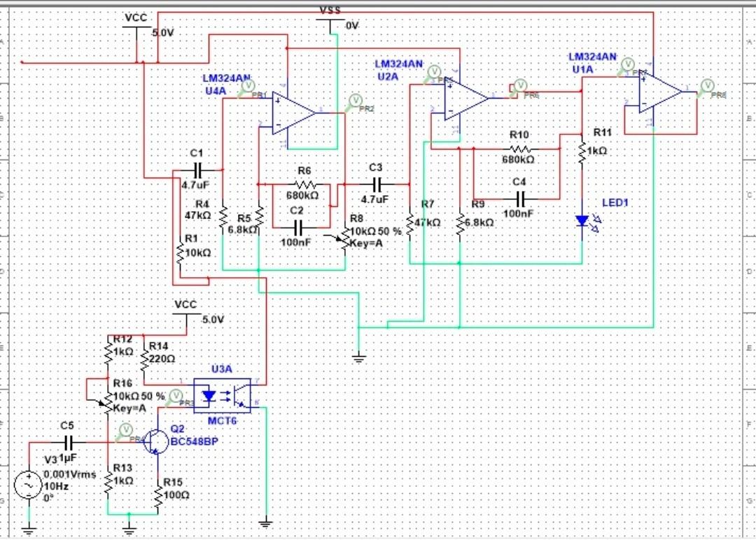
Task: Click probe PR4 beside source V3
Action: (x=125, y=429)
